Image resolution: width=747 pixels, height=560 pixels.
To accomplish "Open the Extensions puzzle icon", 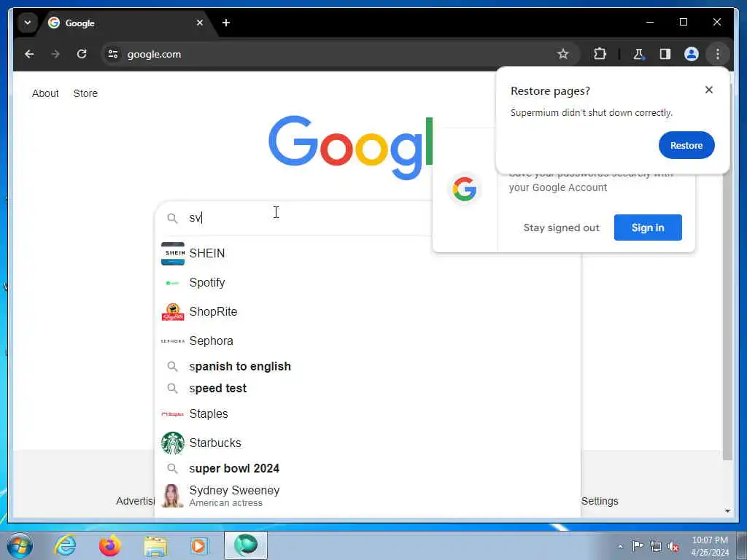I will coord(600,54).
